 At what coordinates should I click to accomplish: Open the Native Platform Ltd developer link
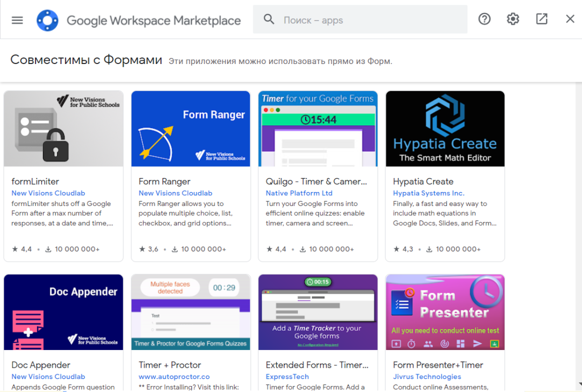click(299, 193)
